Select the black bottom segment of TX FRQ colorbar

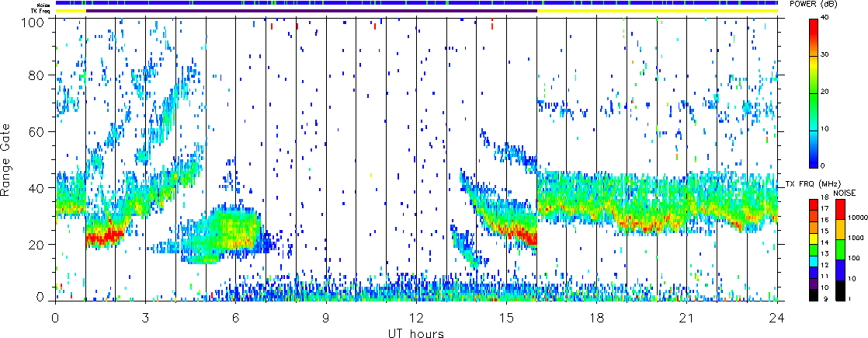(813, 294)
